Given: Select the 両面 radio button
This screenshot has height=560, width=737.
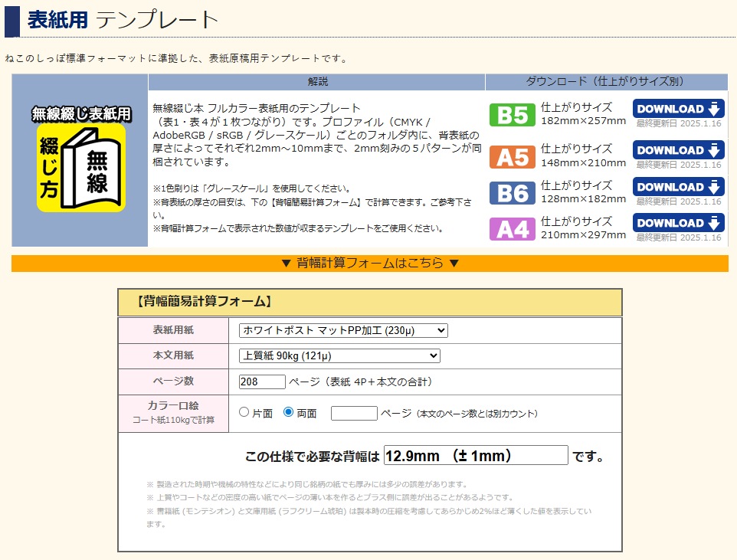Looking at the screenshot, I should click(x=289, y=412).
